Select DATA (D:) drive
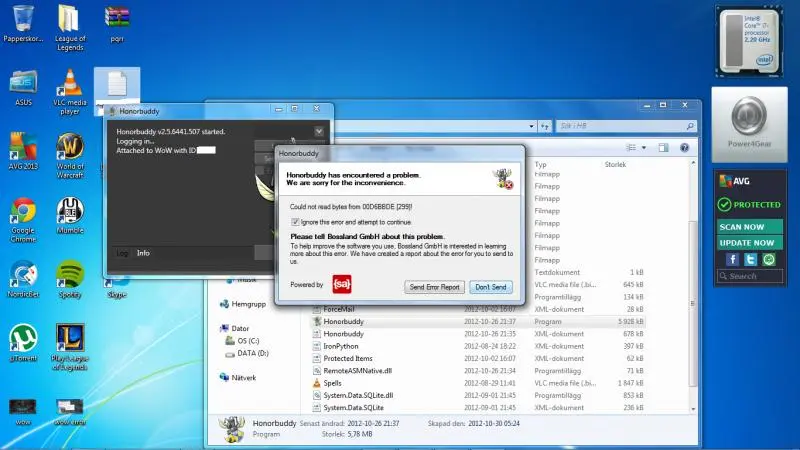Screen dimensions: 800x450 [x=253, y=353]
